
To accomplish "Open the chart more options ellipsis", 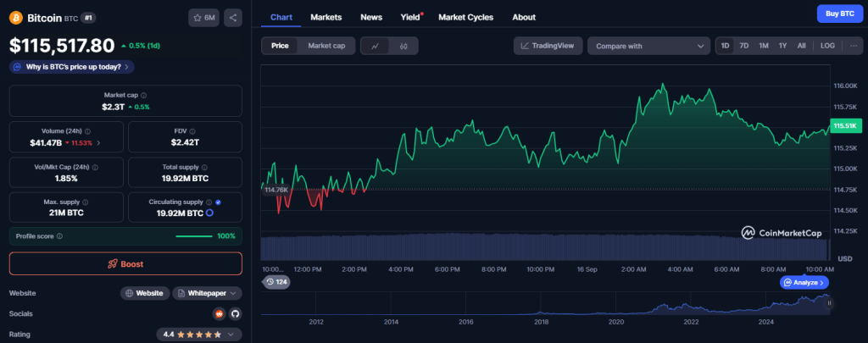I will pos(854,46).
